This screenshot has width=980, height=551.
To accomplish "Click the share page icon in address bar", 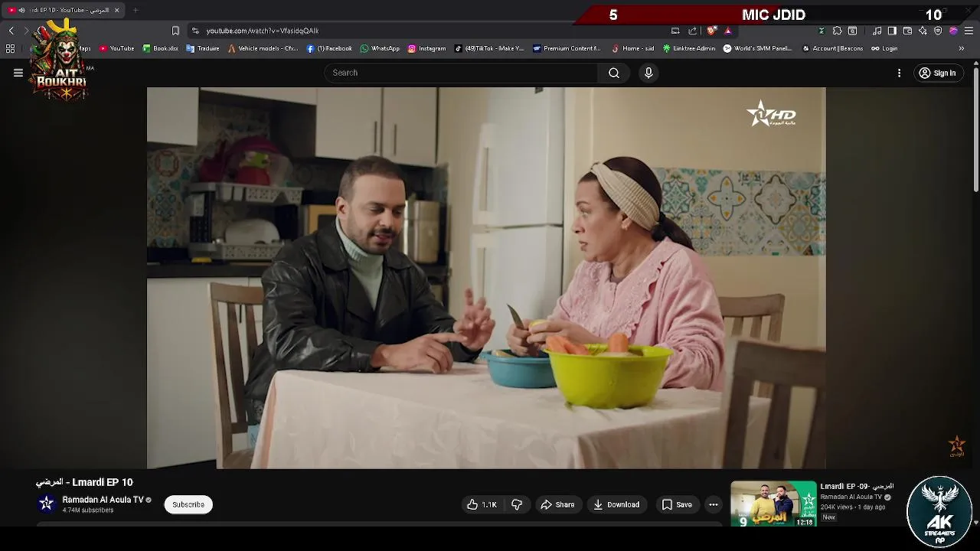I will (x=693, y=31).
